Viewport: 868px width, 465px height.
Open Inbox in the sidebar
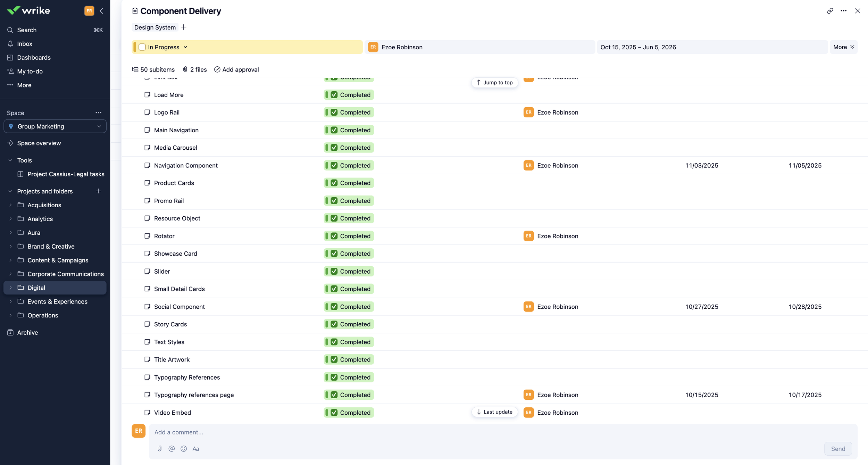point(25,44)
